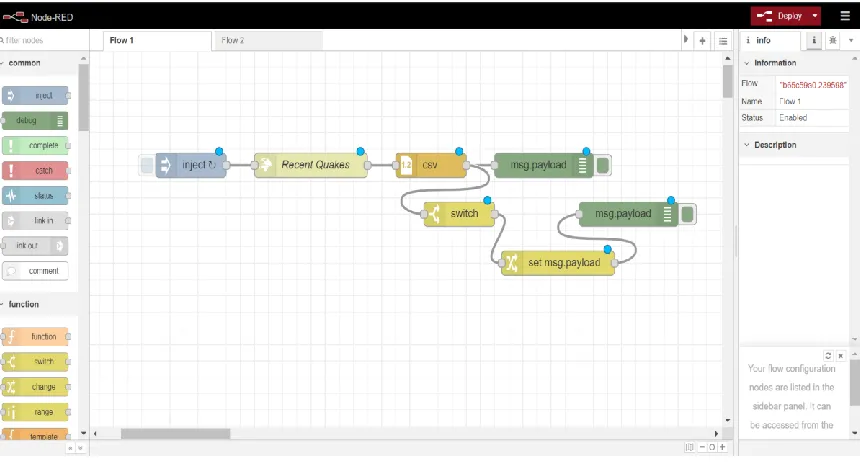Select the range node in palette
The height and width of the screenshot is (462, 860).
[x=36, y=412]
